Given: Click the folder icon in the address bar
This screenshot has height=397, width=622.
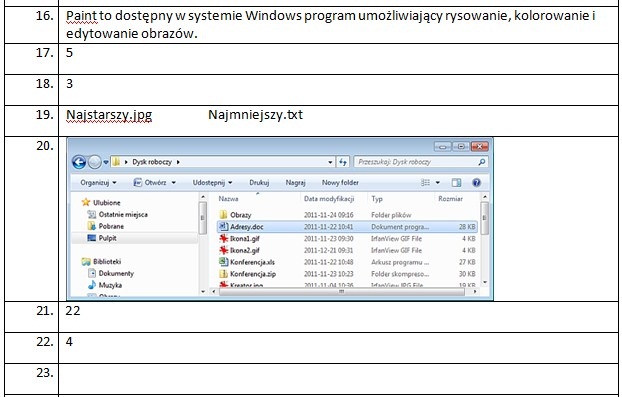Looking at the screenshot, I should [116, 162].
